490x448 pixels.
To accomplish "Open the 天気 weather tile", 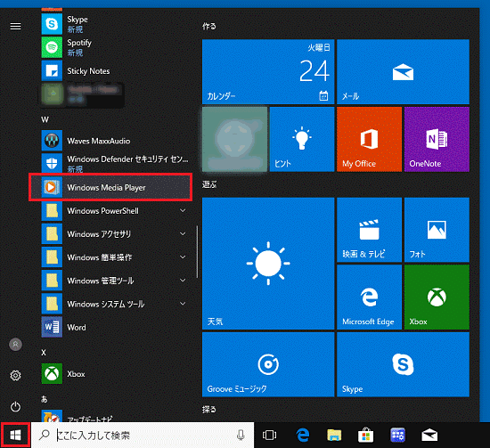I will click(268, 264).
